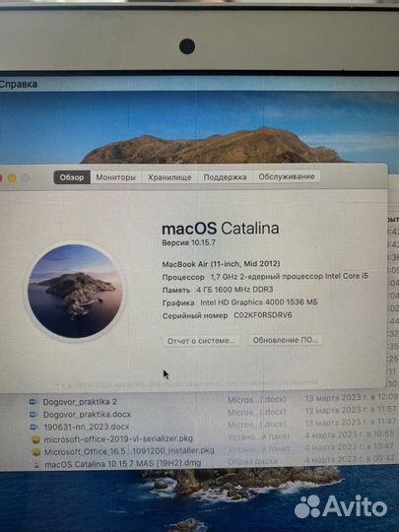Open the Хранилище tab
This screenshot has height=532, width=399.
[x=169, y=177]
